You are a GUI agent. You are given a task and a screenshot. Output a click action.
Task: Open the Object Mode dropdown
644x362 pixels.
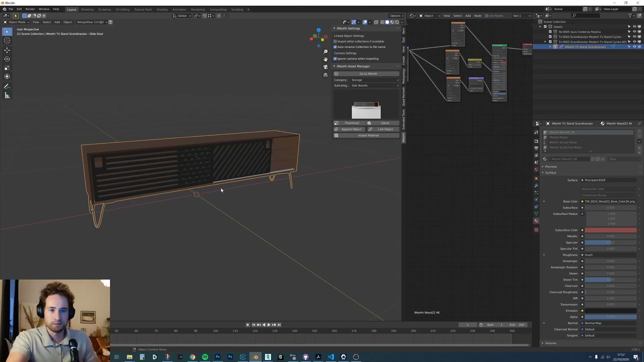16,22
